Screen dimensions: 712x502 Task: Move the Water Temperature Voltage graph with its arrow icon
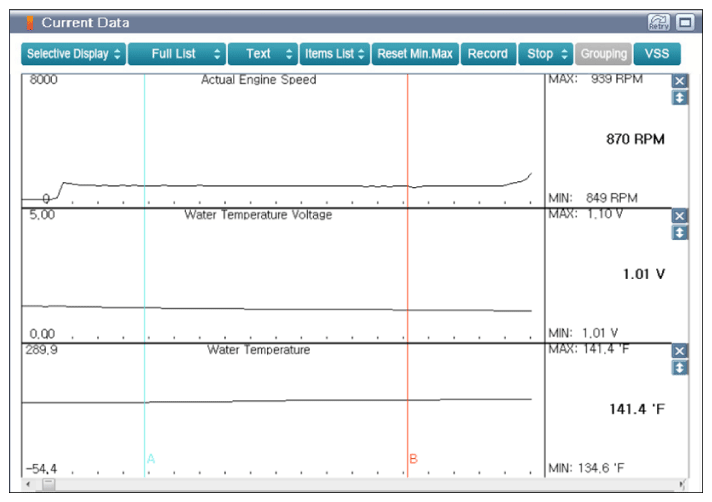(679, 233)
